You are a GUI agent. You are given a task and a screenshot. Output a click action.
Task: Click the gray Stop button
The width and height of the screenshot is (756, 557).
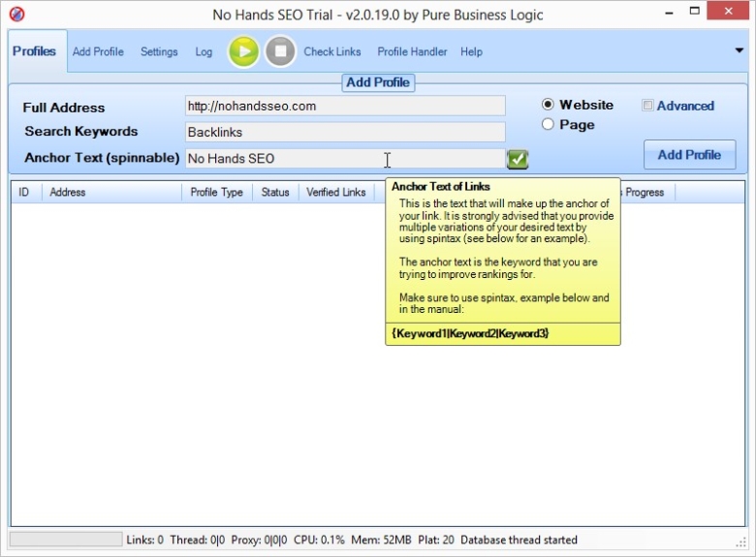(x=280, y=51)
